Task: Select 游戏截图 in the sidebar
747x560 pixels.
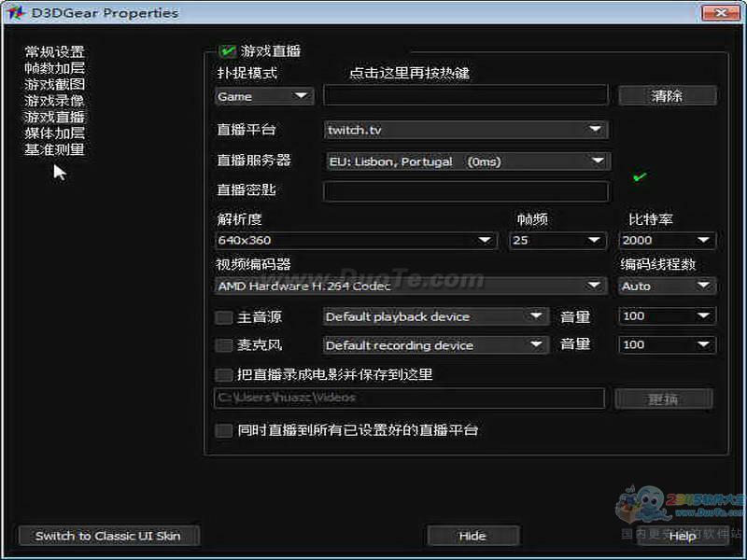Action: coord(54,84)
